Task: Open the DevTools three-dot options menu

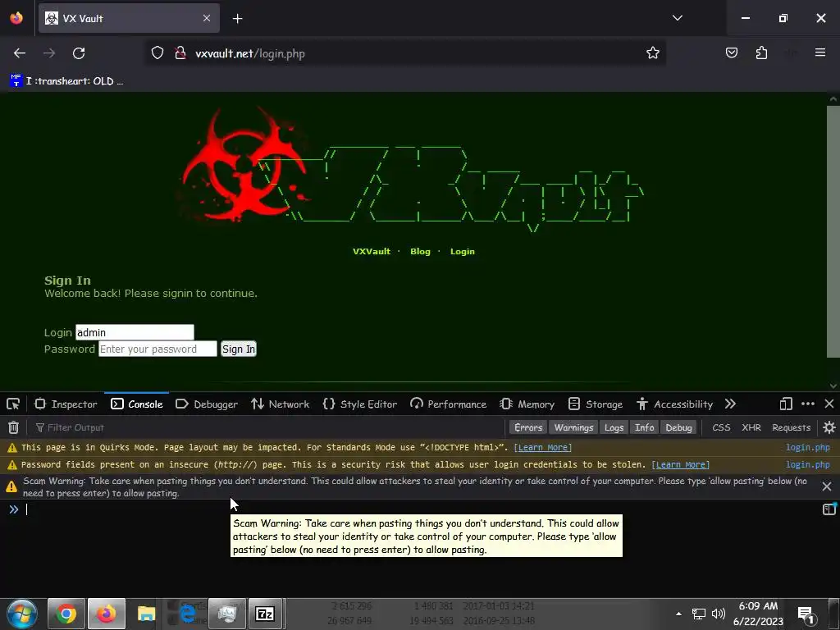Action: 808,404
